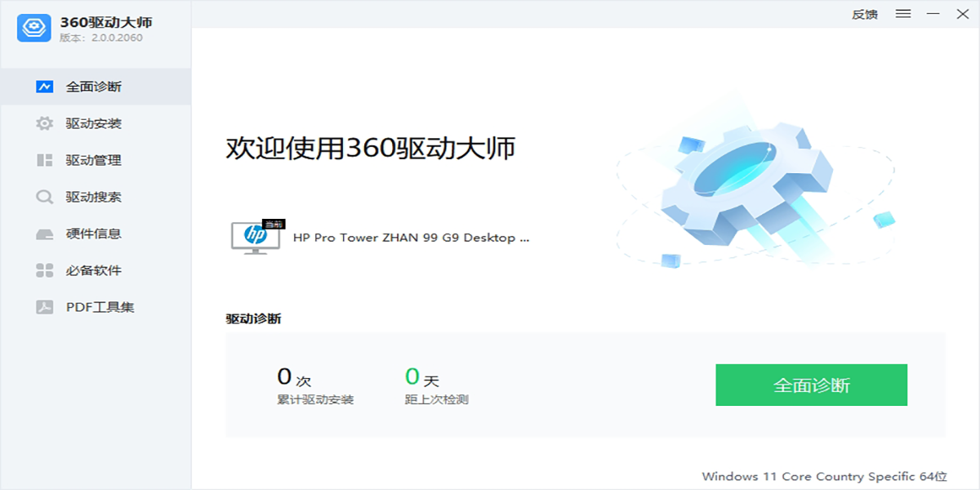This screenshot has width=980, height=490.
Task: Start the green 全面诊断 scan button
Action: click(812, 385)
